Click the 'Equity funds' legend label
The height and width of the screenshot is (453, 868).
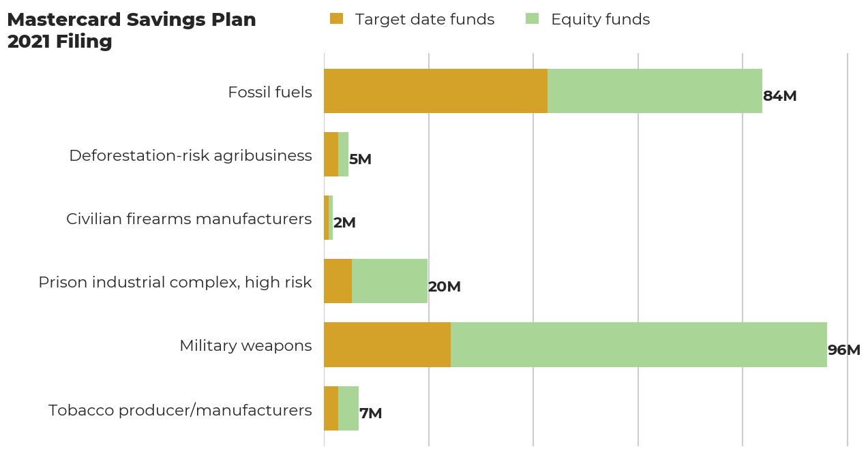(x=601, y=20)
